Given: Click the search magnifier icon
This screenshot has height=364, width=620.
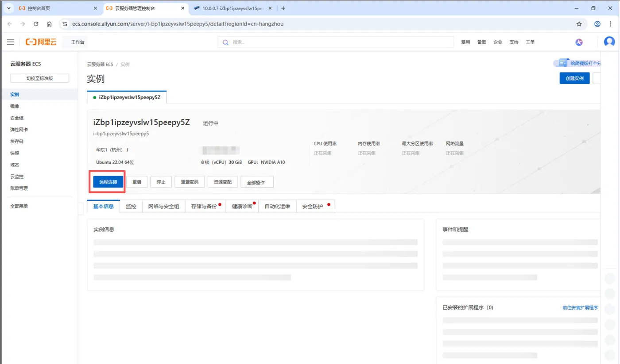Looking at the screenshot, I should [225, 42].
